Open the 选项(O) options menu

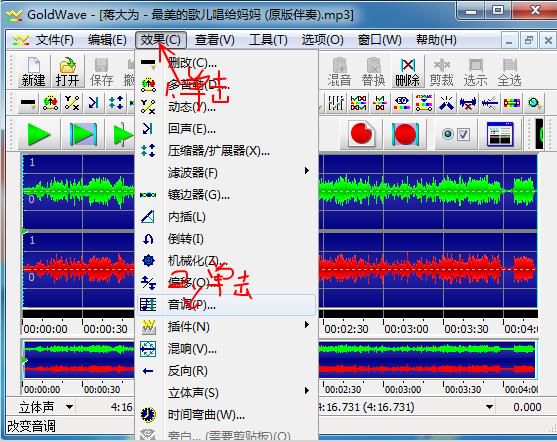(322, 40)
